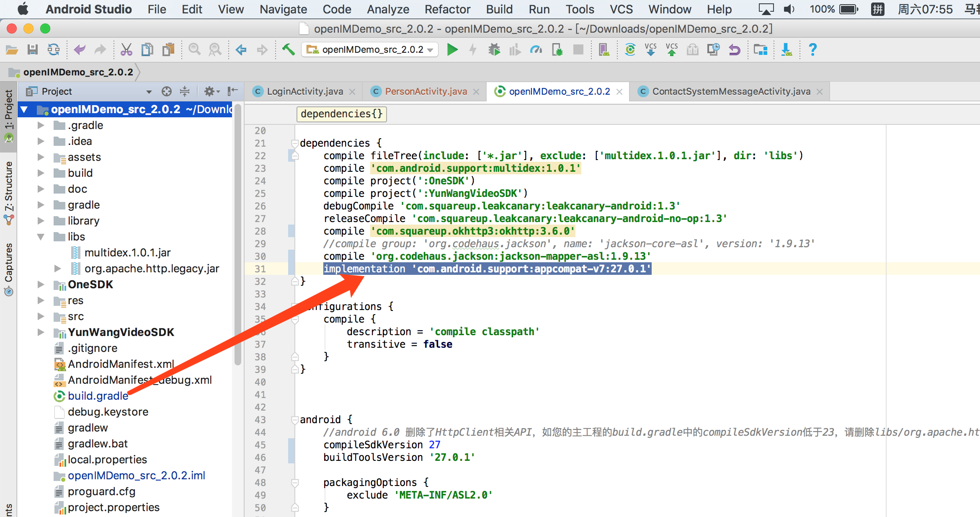Open the Refactor menu
This screenshot has width=980, height=517.
(x=447, y=9)
